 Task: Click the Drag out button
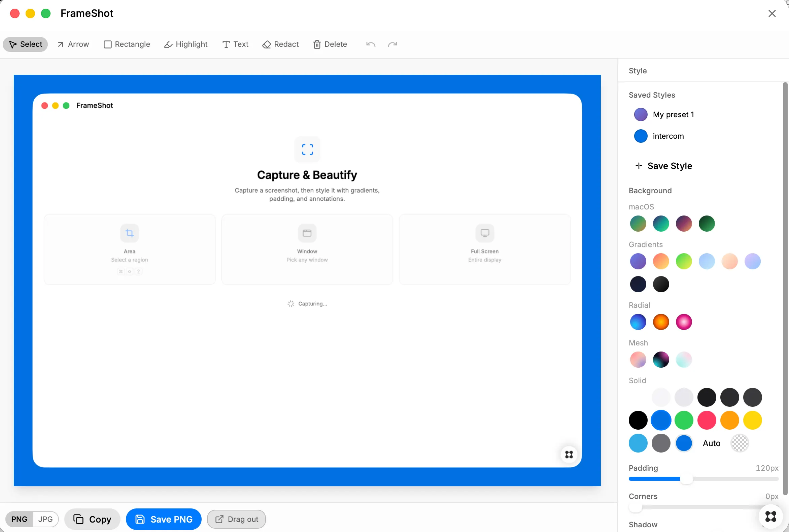pos(236,519)
